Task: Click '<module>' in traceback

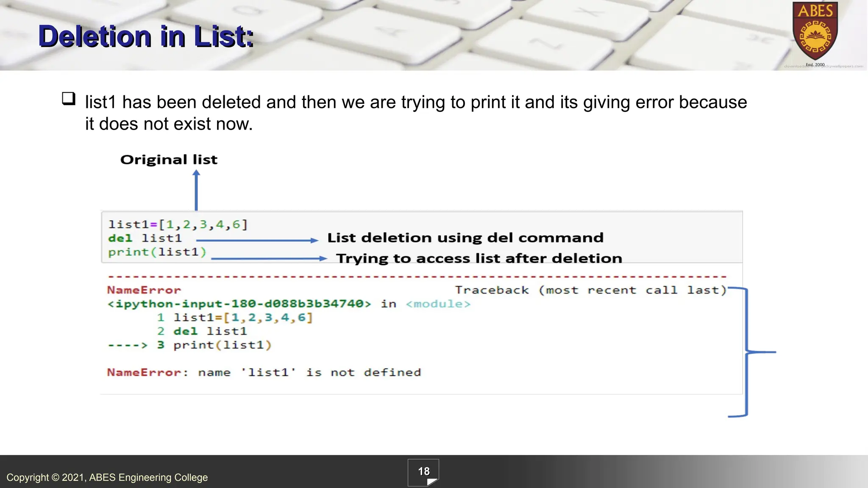Action: point(438,304)
